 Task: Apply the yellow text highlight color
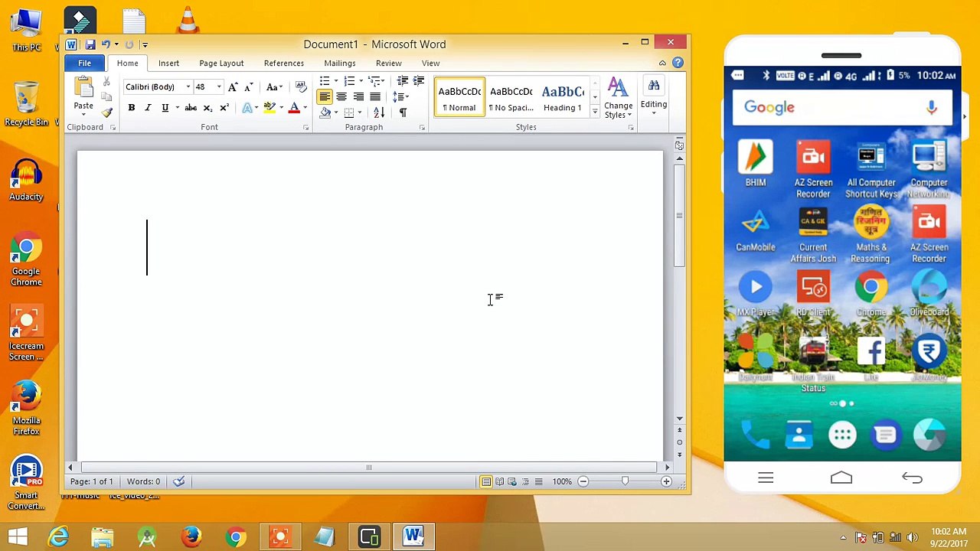(269, 108)
